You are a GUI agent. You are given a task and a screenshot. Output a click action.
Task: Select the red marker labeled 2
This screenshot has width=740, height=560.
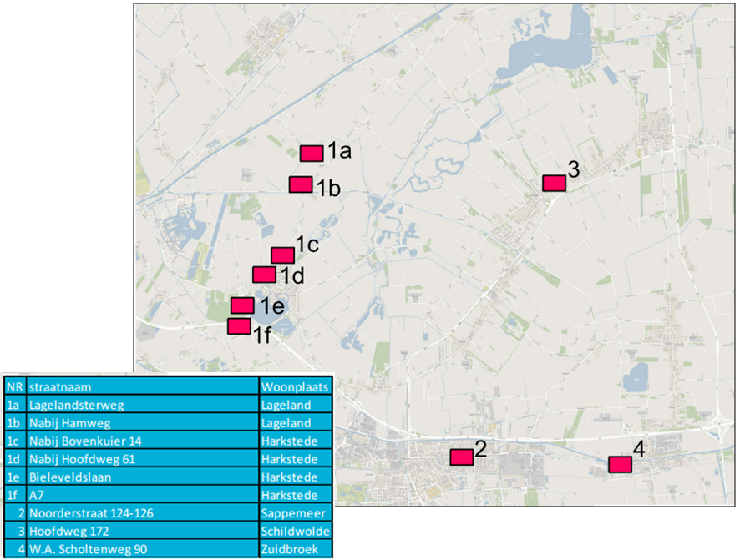point(462,457)
